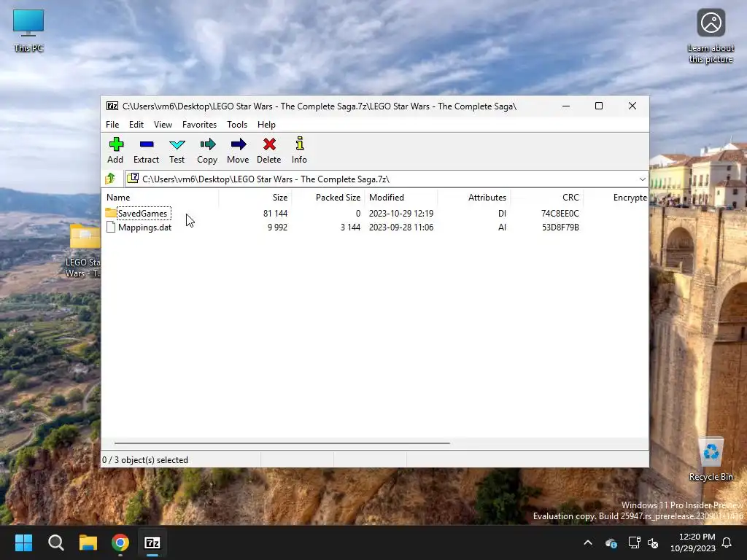Open the View menu

(163, 124)
